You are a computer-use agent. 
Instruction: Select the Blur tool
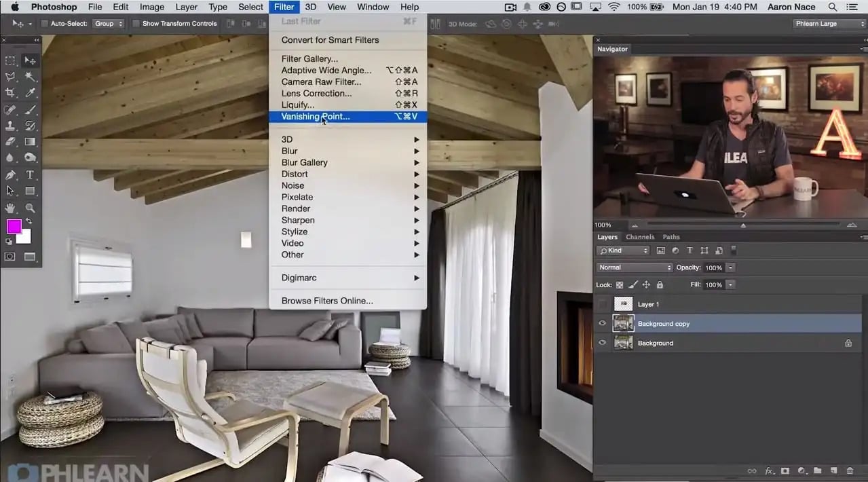10,157
